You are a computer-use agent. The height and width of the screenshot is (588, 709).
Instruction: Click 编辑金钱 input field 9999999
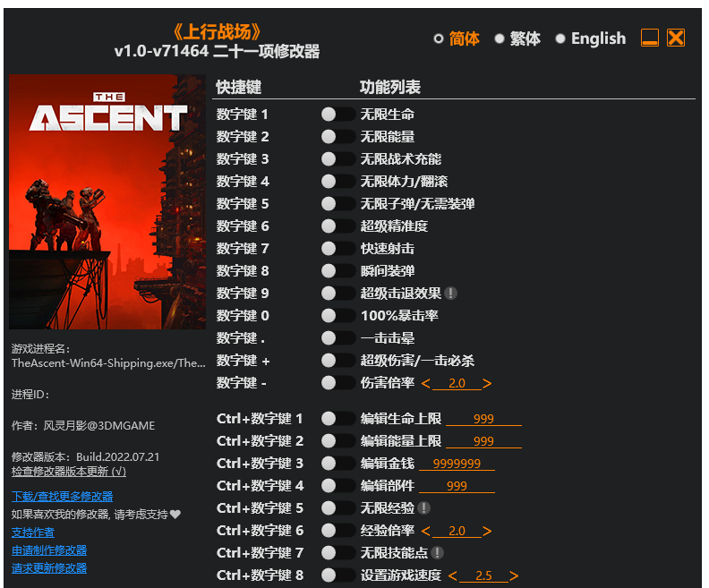(457, 464)
